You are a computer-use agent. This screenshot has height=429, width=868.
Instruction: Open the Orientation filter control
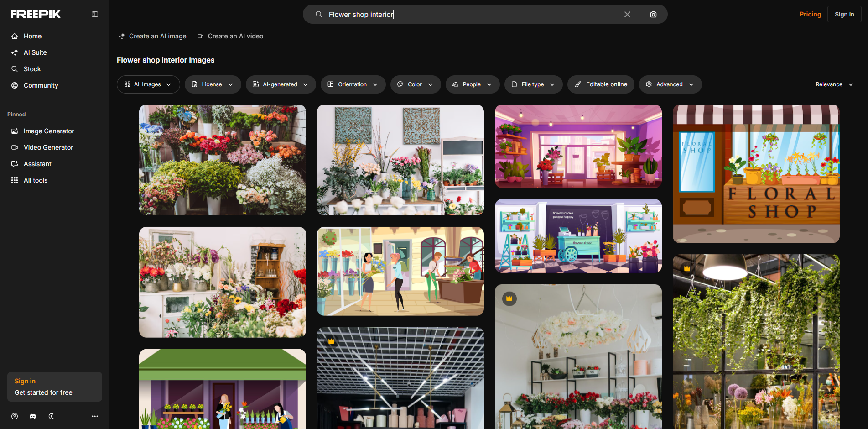pyautogui.click(x=353, y=84)
